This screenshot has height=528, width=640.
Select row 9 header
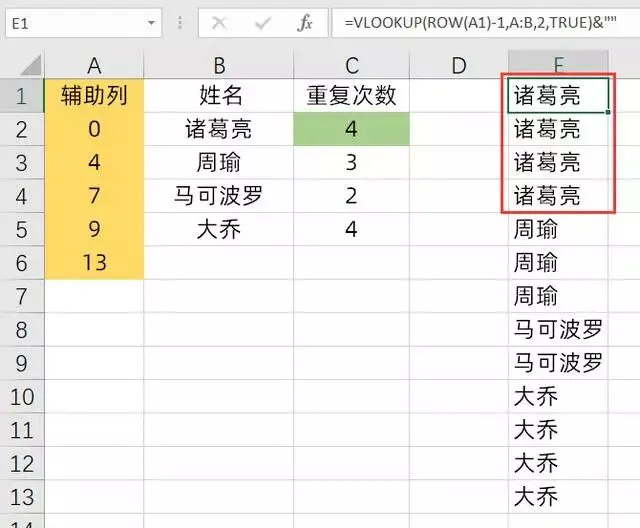(22, 364)
